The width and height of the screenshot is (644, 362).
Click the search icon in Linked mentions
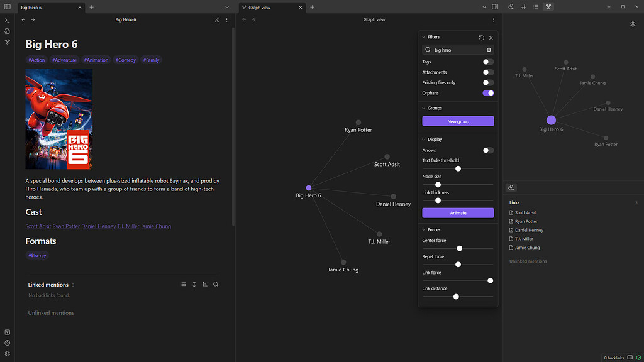[216, 284]
